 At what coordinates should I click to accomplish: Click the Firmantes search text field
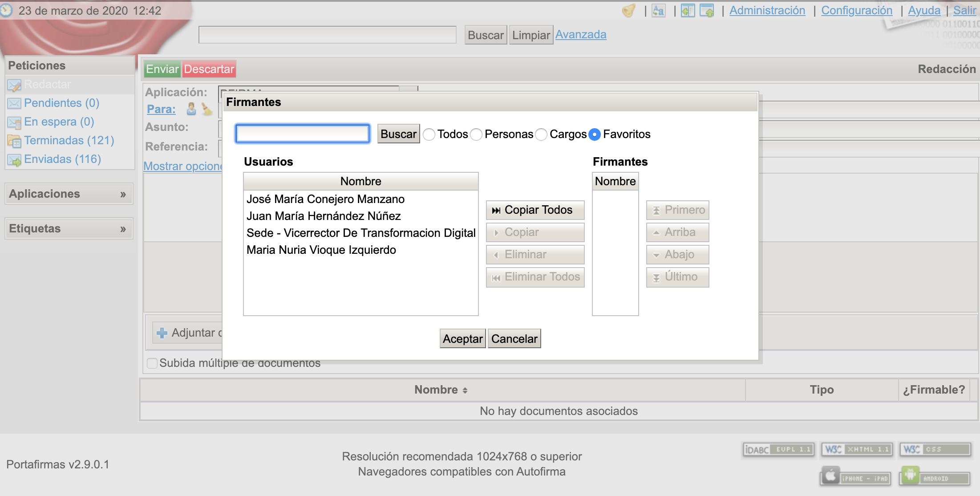pos(303,134)
